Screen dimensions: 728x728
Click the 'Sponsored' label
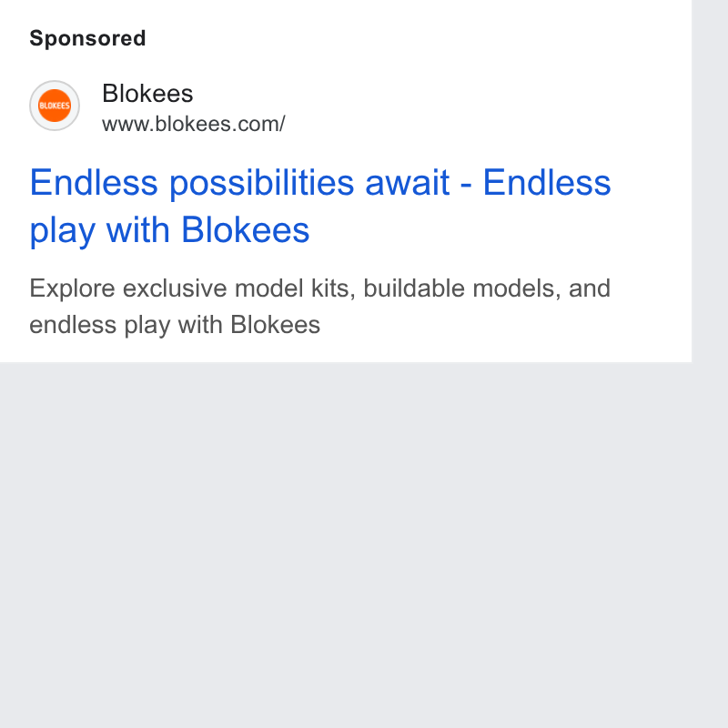coord(87,38)
